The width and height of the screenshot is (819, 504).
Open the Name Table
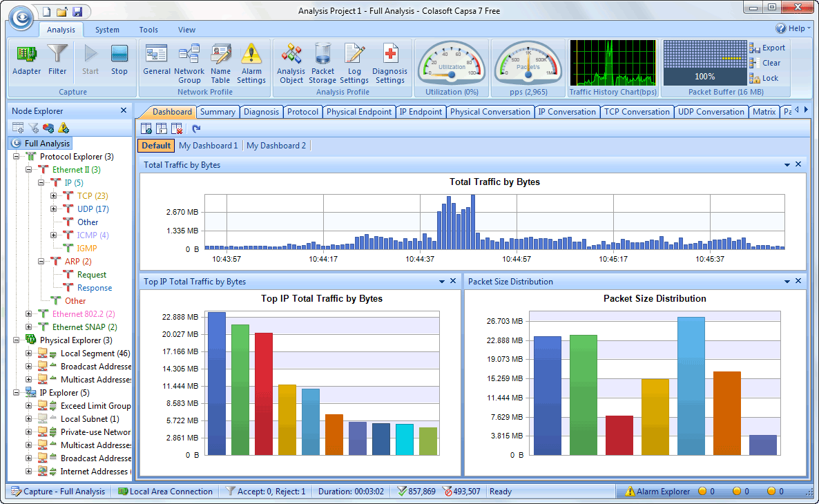click(x=220, y=64)
